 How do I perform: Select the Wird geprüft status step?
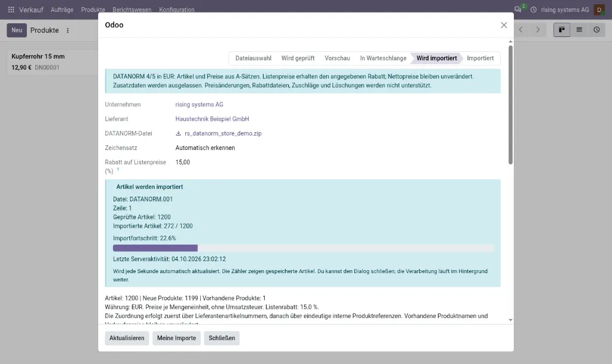tap(298, 58)
